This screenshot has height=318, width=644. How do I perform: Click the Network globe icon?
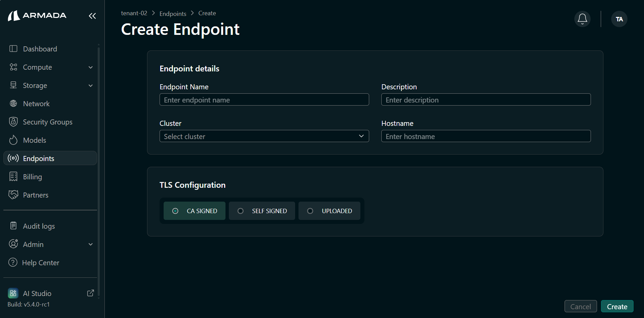(x=13, y=104)
